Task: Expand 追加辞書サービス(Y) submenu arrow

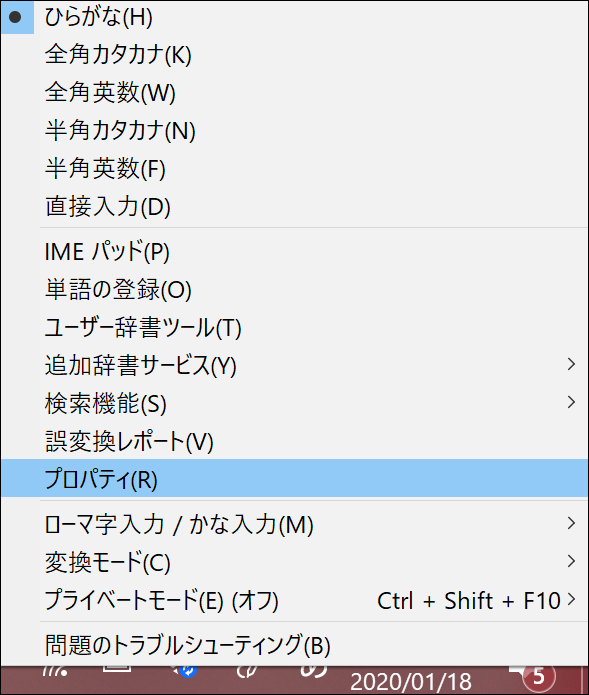Action: click(x=571, y=364)
